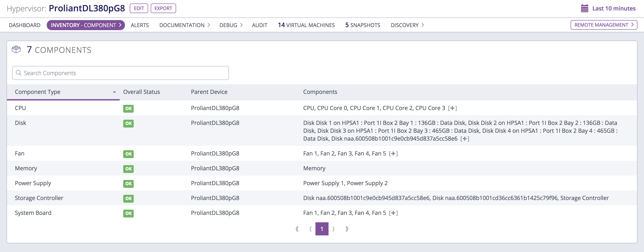Open the 5 SNAPSHOTS tab
Viewport: 644px width, 252px height.
[x=362, y=25]
